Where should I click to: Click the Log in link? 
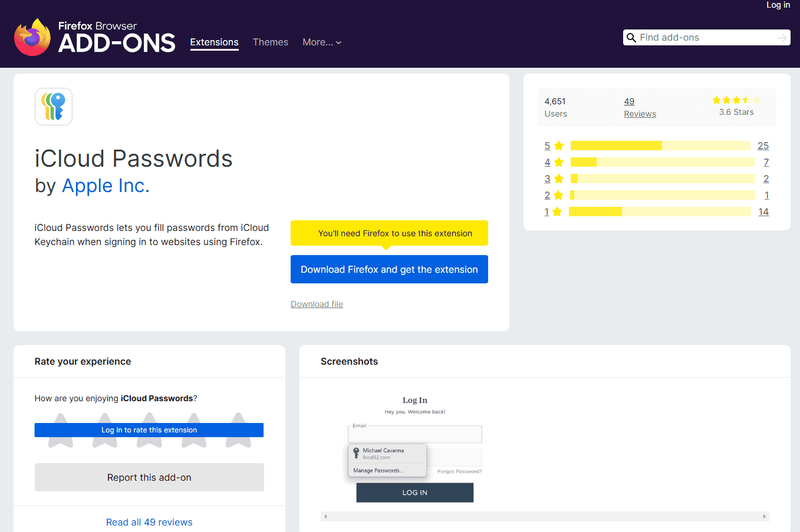click(778, 5)
